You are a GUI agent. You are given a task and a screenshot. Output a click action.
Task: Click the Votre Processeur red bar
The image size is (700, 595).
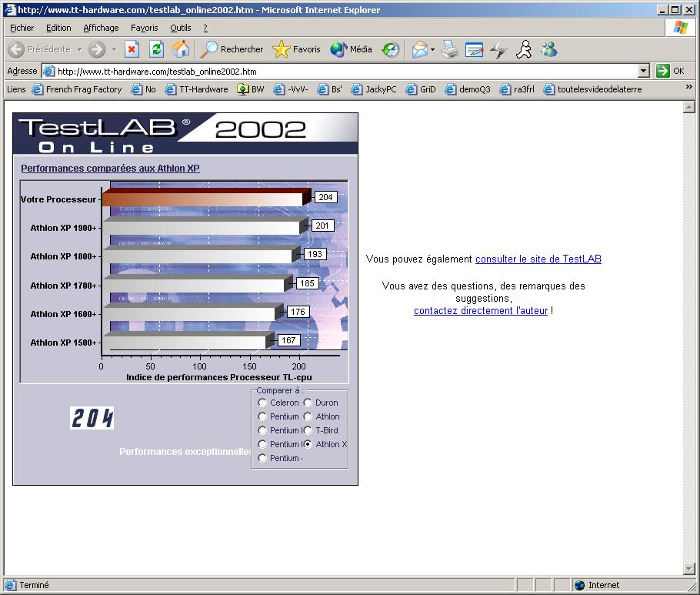click(x=205, y=197)
